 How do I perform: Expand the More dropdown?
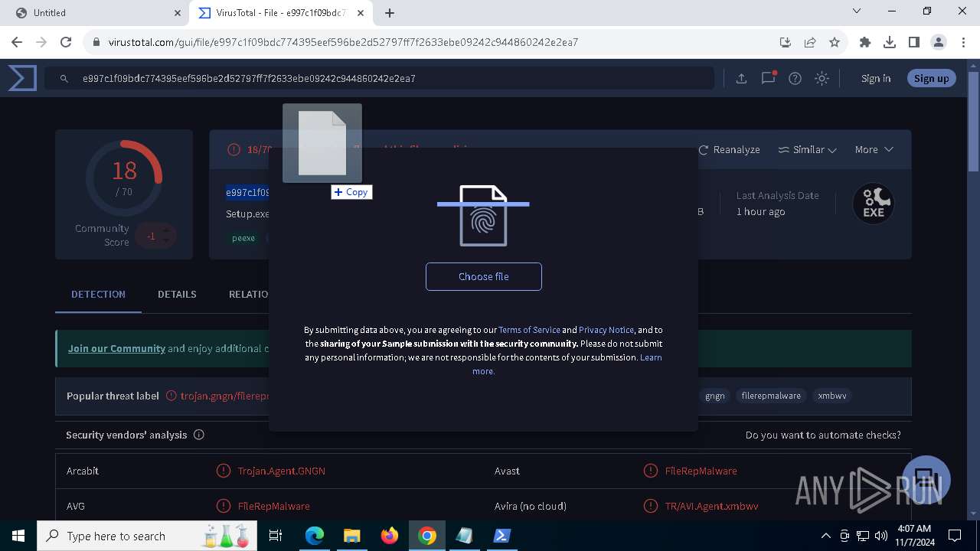click(x=874, y=149)
